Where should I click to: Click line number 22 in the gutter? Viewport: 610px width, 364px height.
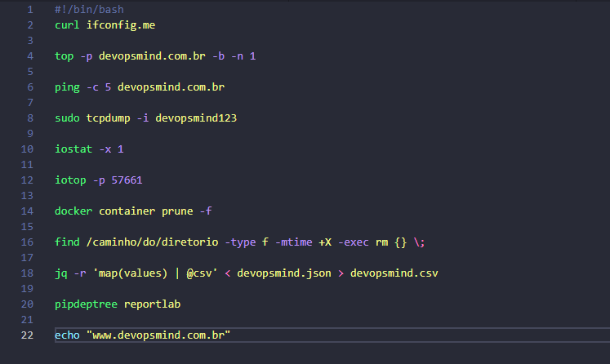(27, 335)
